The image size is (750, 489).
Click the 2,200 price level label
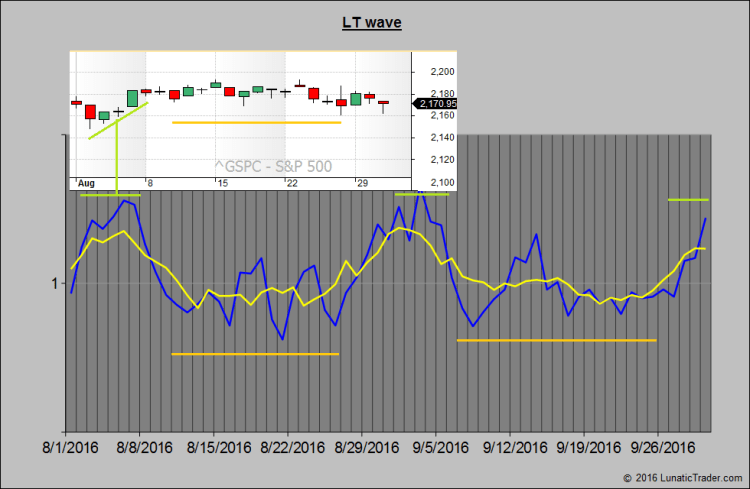click(442, 72)
